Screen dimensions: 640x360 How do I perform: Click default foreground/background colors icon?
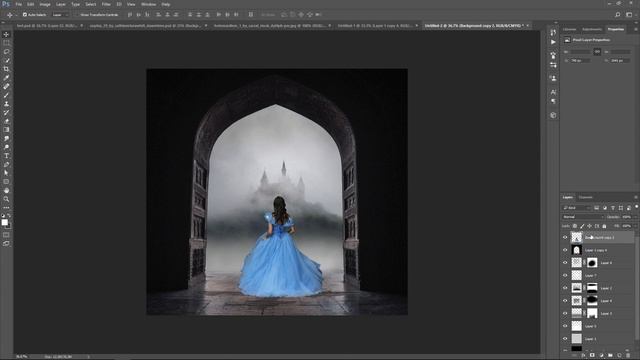click(3, 216)
